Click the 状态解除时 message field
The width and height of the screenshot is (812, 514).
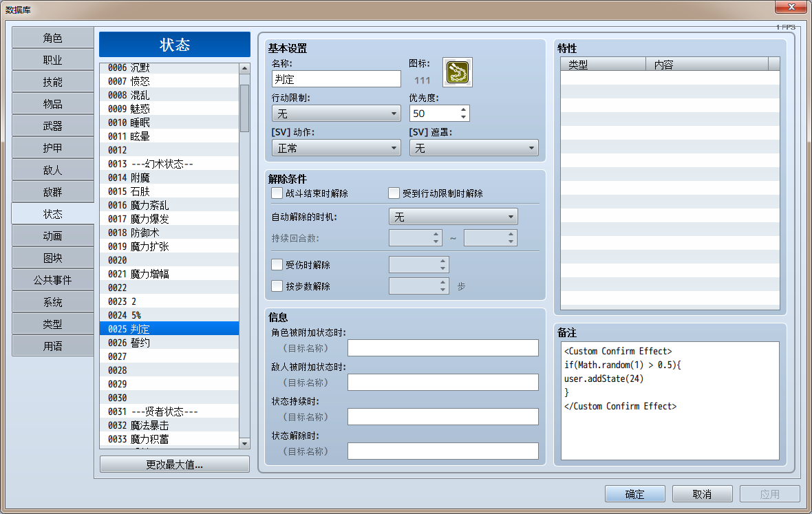coord(442,451)
